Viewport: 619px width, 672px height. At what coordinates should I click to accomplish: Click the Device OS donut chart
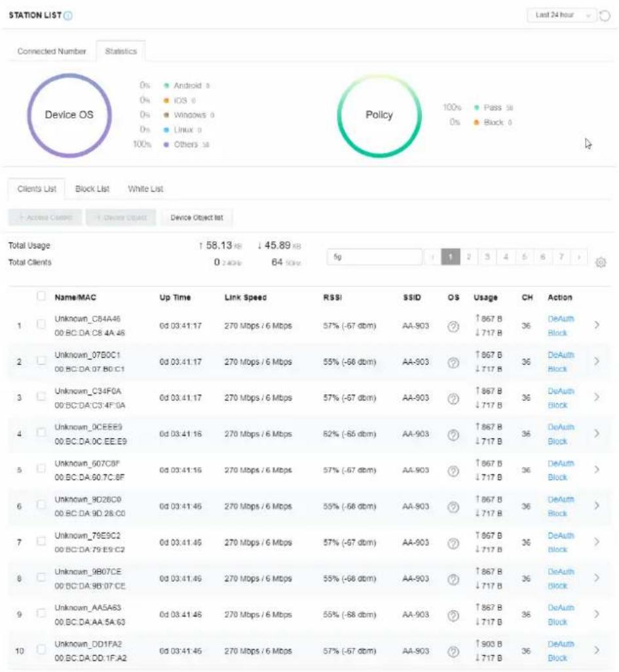(69, 115)
